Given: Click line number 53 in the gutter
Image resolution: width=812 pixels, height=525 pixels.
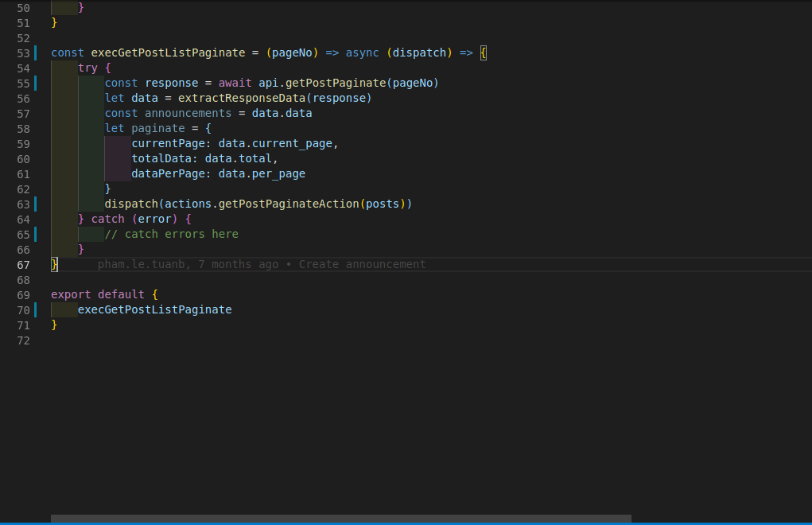Looking at the screenshot, I should [x=23, y=53].
